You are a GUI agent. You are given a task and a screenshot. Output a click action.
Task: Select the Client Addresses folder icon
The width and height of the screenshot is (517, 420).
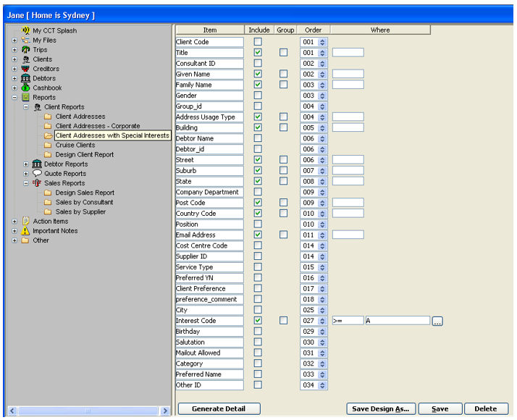coord(48,117)
